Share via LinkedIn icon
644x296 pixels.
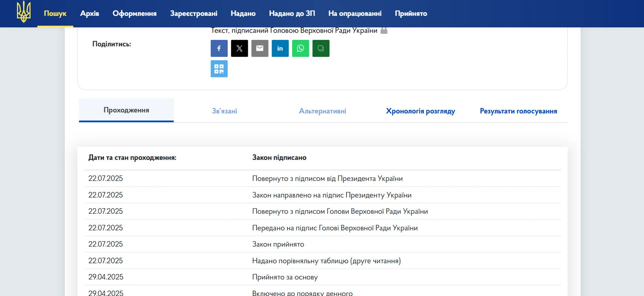(x=280, y=48)
